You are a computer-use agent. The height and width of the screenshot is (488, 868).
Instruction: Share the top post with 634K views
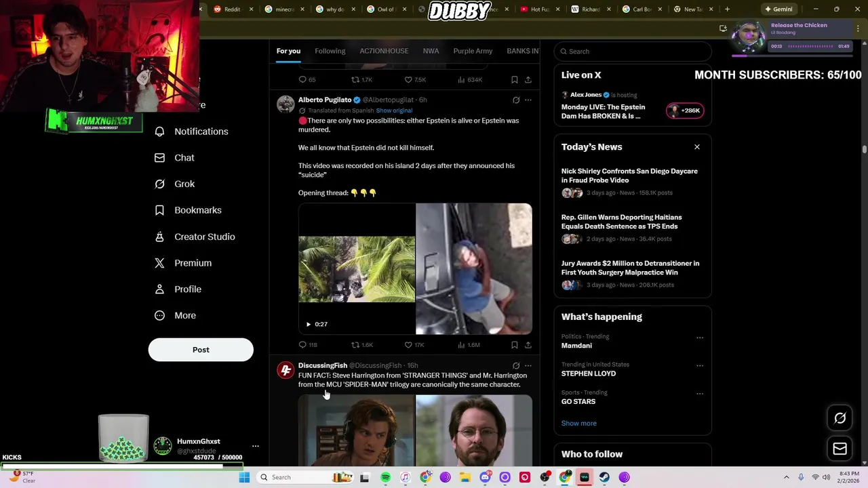(x=528, y=80)
